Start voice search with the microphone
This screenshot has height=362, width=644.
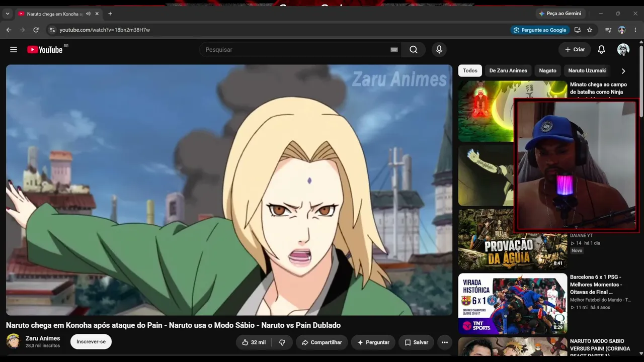click(x=439, y=50)
